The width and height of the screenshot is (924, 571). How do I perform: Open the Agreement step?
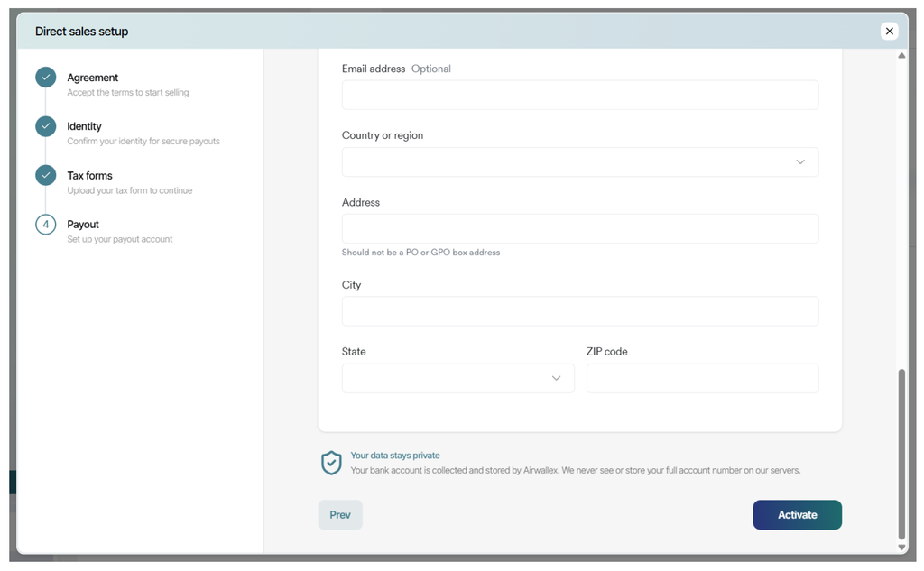point(93,78)
